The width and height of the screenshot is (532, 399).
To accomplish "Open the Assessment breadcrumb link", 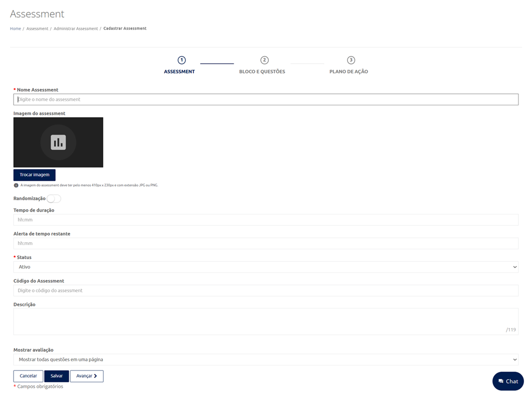I will pos(37,29).
